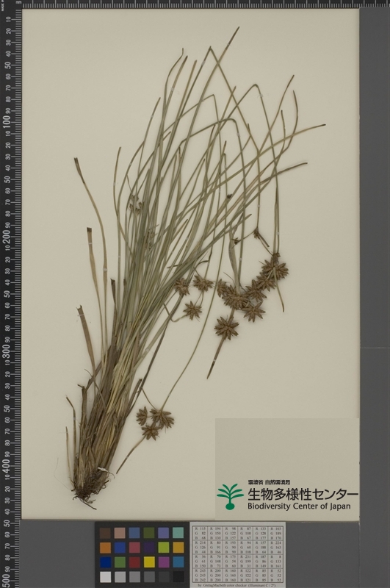Click the Japanese text 生物多様性センター
Screen dimensions: 390x588
pyautogui.click(x=303, y=494)
